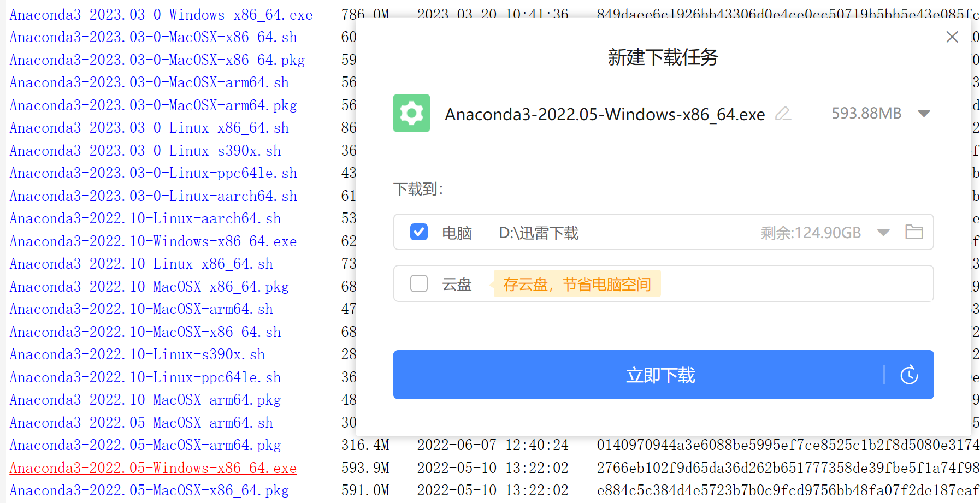Browse download folder with the folder icon
Screen dimensions: 980x503
[914, 232]
